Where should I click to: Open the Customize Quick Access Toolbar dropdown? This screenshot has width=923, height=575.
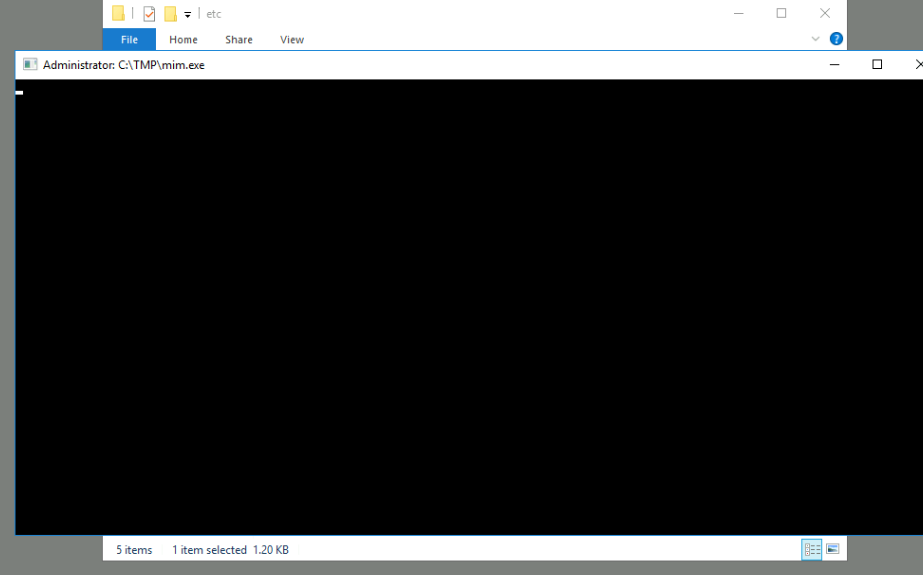pos(188,15)
